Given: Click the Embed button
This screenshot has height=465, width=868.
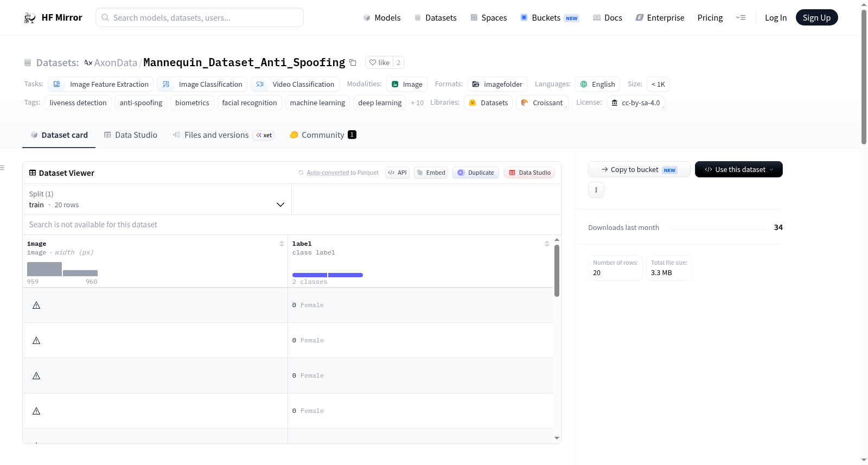Looking at the screenshot, I should (431, 173).
